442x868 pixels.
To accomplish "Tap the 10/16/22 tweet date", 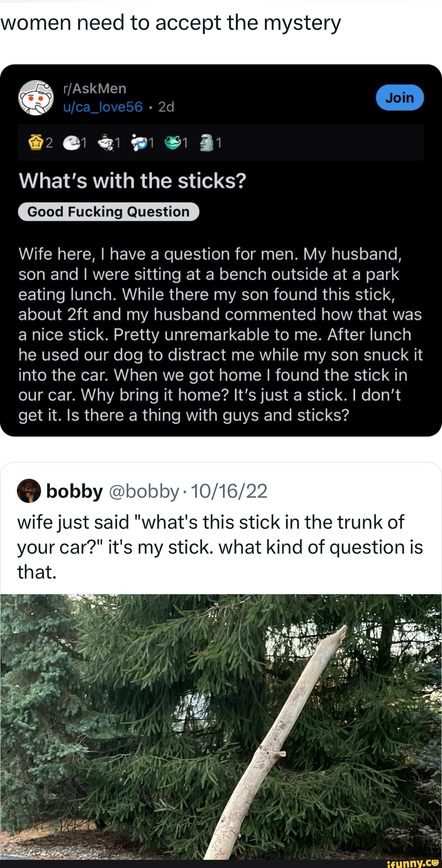I will pos(229,491).
